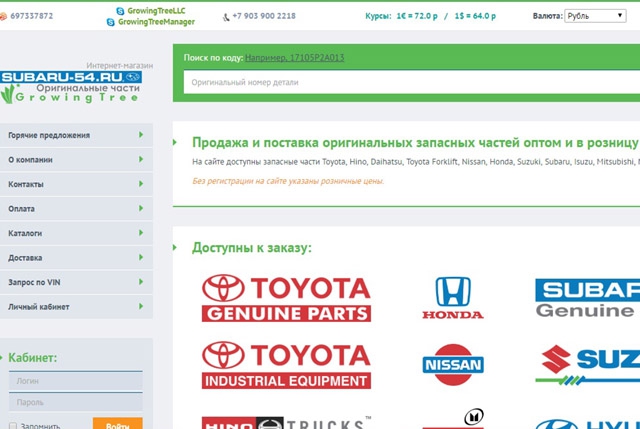The width and height of the screenshot is (640, 429).
Task: Click arrow beside Каталоги
Action: tap(141, 233)
